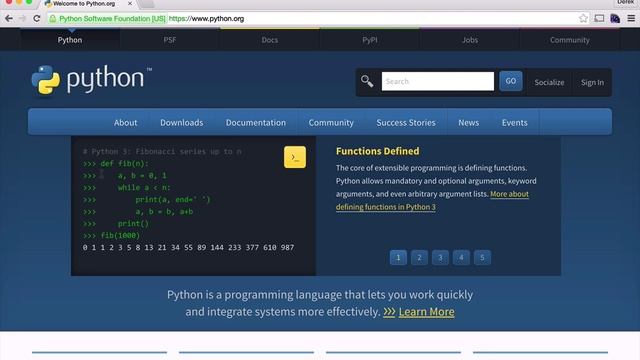
Task: Open the Events menu
Action: click(515, 122)
